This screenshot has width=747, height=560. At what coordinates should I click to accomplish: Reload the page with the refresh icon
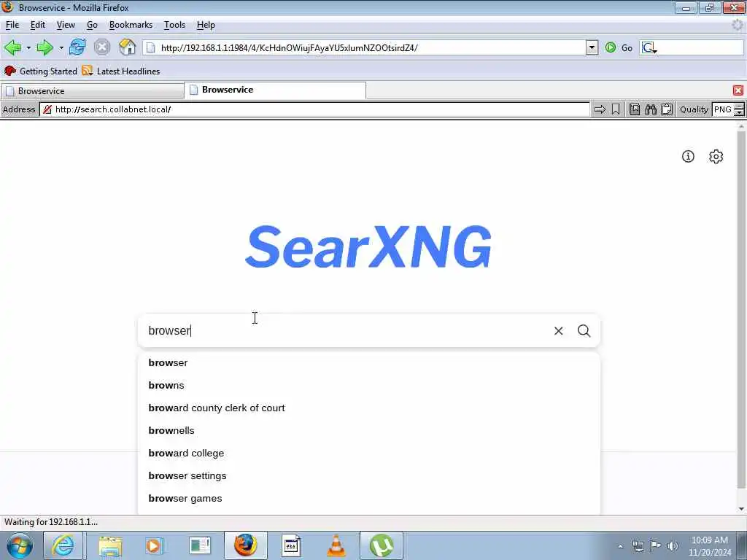pyautogui.click(x=77, y=47)
